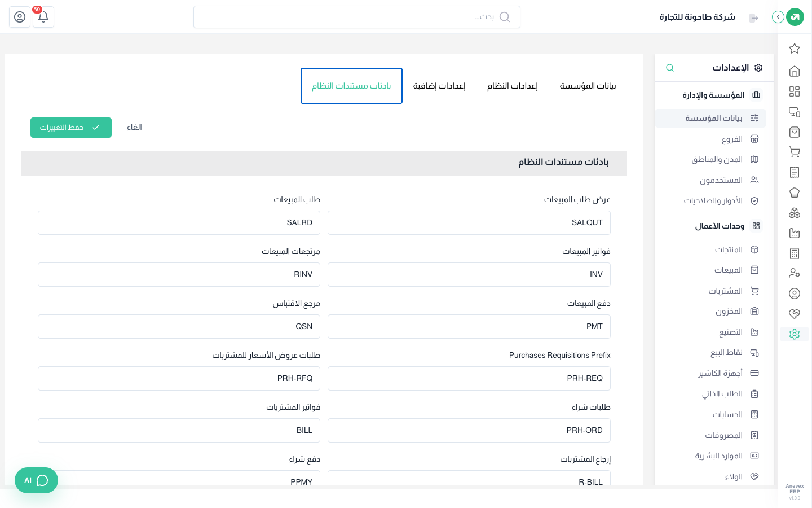Screen dimensions: 812x508
Task: Edit the عرض طلب المبيعات prefix field SALQUT
Action: pos(469,222)
